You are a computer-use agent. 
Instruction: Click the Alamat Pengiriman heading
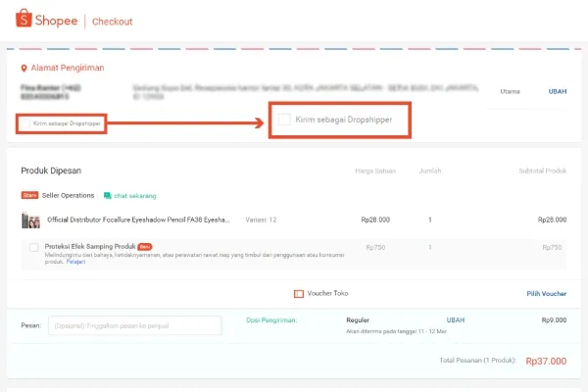pyautogui.click(x=68, y=68)
